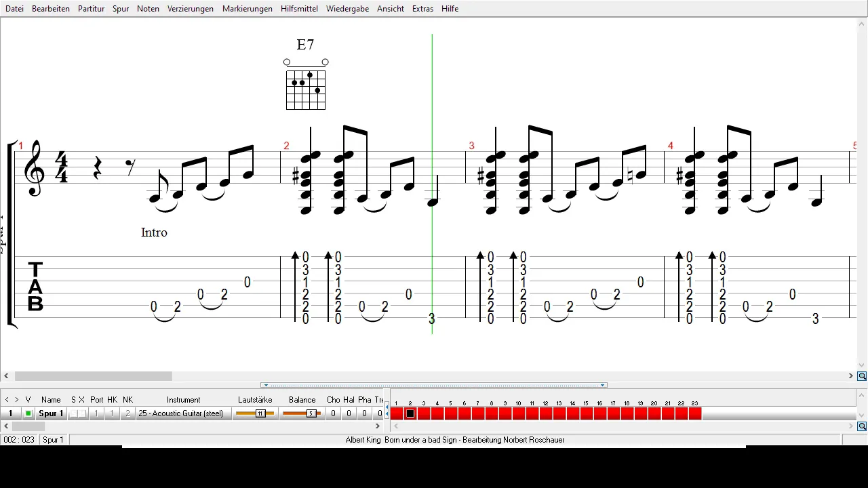Click the previous (<) track header arrow

pyautogui.click(x=7, y=400)
